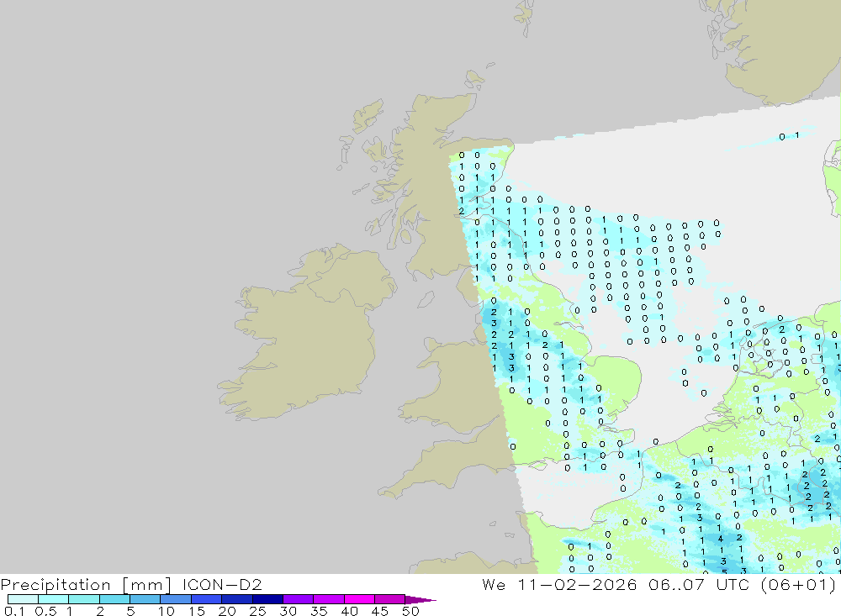Click the Isle of Man on the map
This screenshot has width=841, height=616.
[426, 299]
